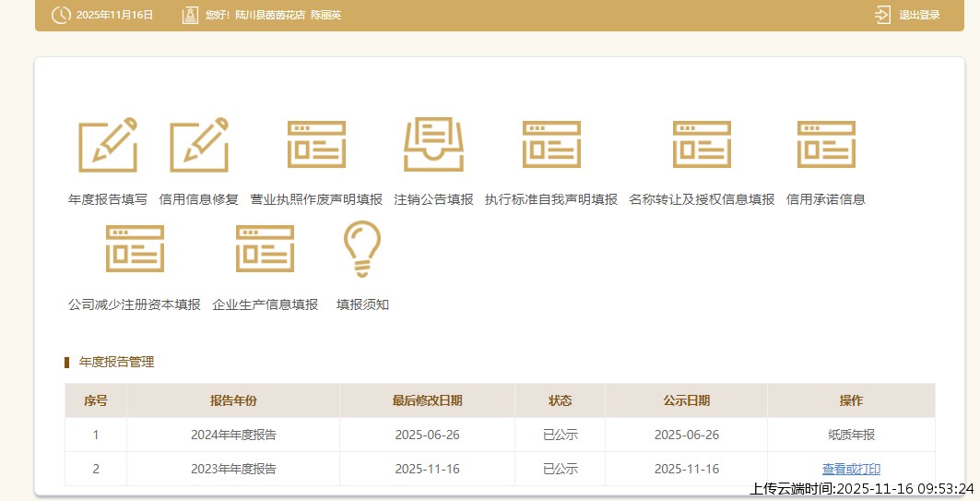Select the 2023年年度报告 row cell
Image resolution: width=980 pixels, height=501 pixels.
tap(233, 469)
